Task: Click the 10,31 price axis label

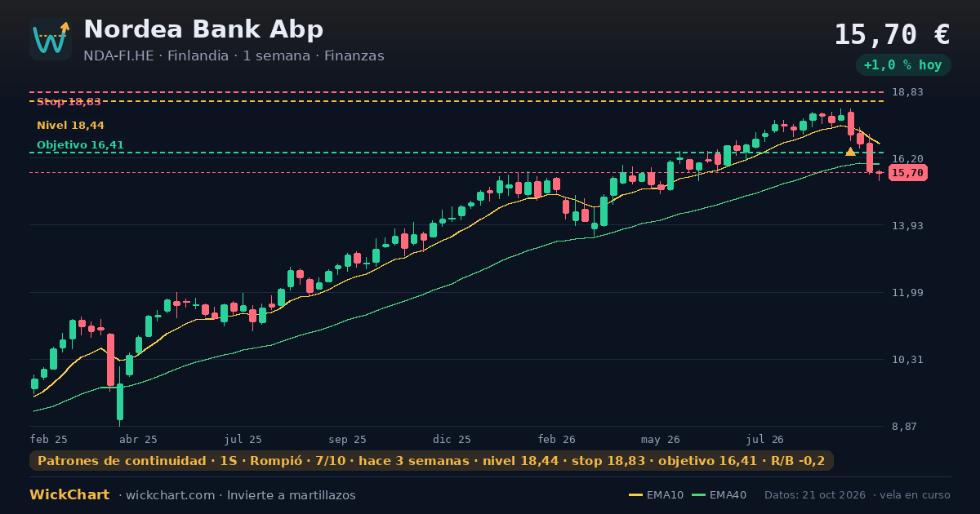Action: 907,360
